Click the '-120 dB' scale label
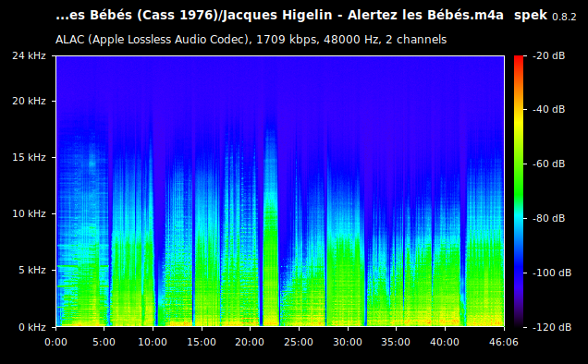This screenshot has width=588, height=364. coord(552,327)
